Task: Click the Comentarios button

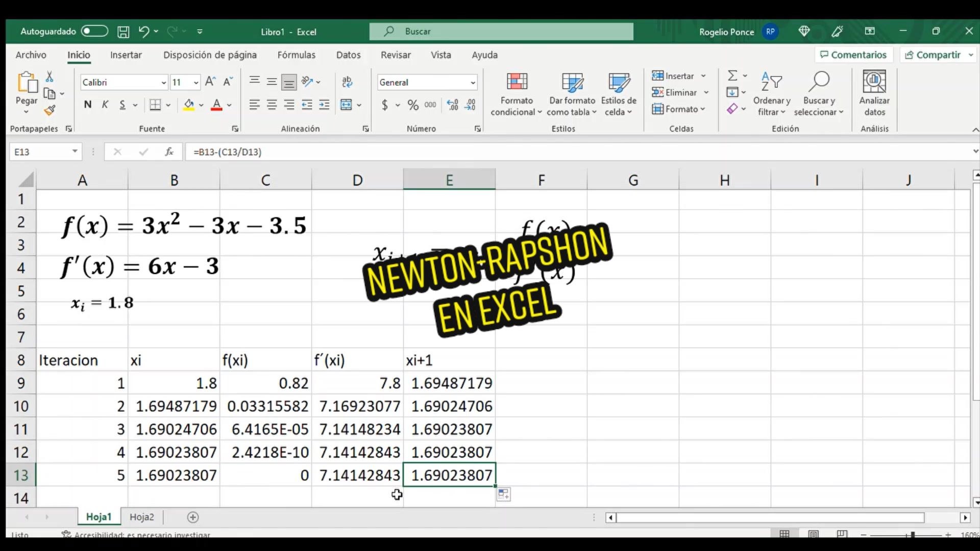Action: [853, 55]
